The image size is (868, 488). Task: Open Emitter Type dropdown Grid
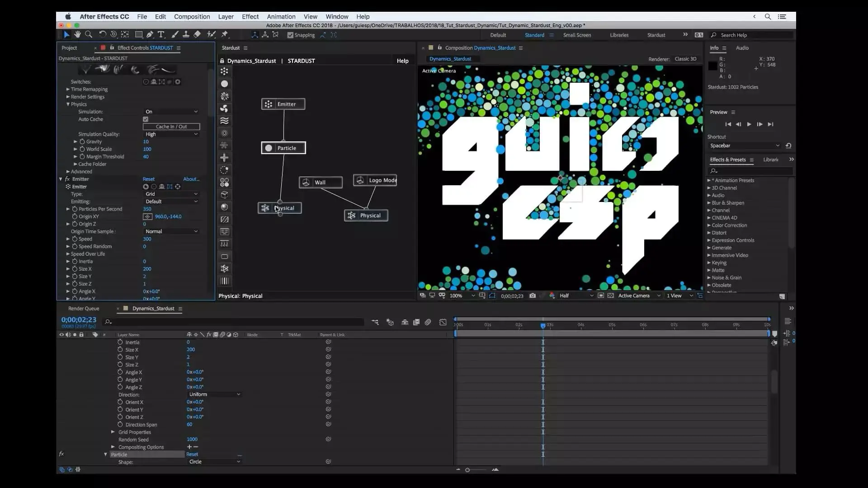click(171, 194)
